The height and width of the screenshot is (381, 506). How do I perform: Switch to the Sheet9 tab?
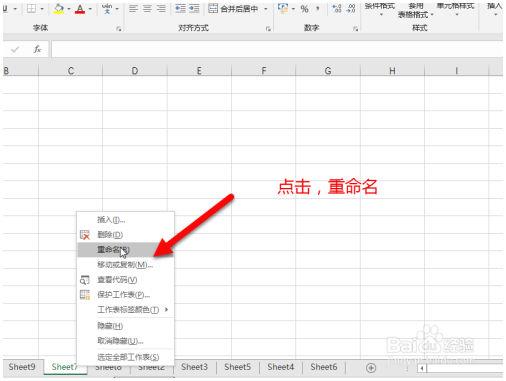tap(22, 367)
